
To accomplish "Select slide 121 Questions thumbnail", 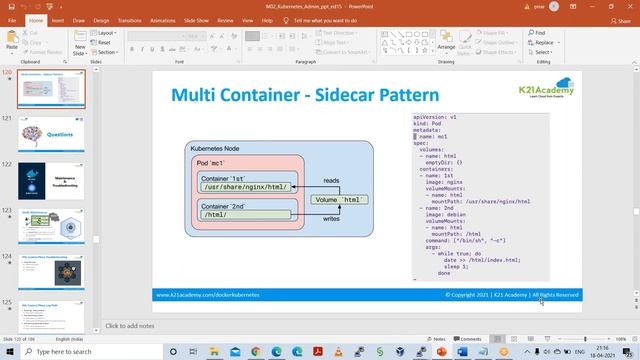I will coord(51,135).
